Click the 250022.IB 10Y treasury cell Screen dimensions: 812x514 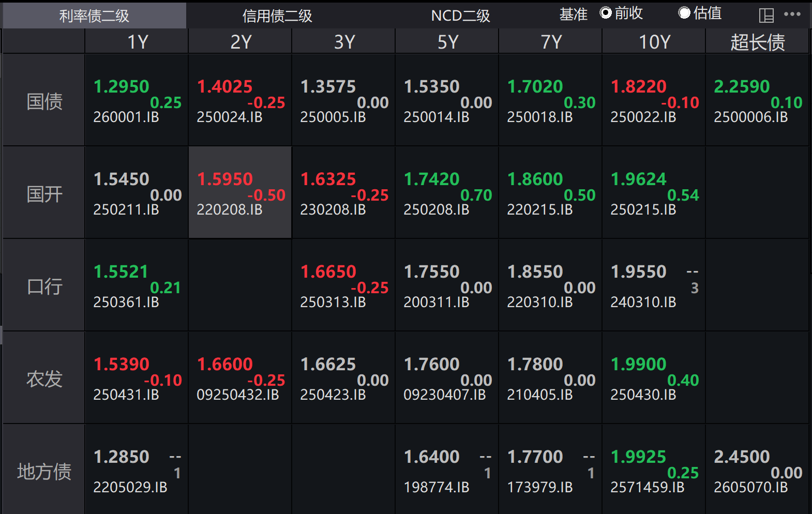(x=654, y=101)
